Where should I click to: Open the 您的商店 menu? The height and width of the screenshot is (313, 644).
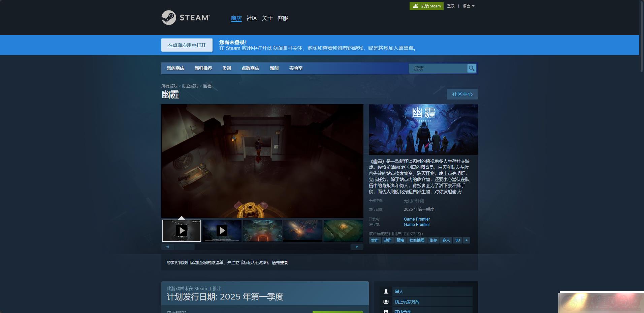pos(175,68)
